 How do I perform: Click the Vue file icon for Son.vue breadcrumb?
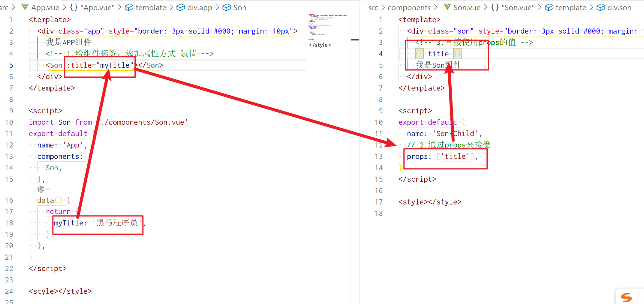447,7
